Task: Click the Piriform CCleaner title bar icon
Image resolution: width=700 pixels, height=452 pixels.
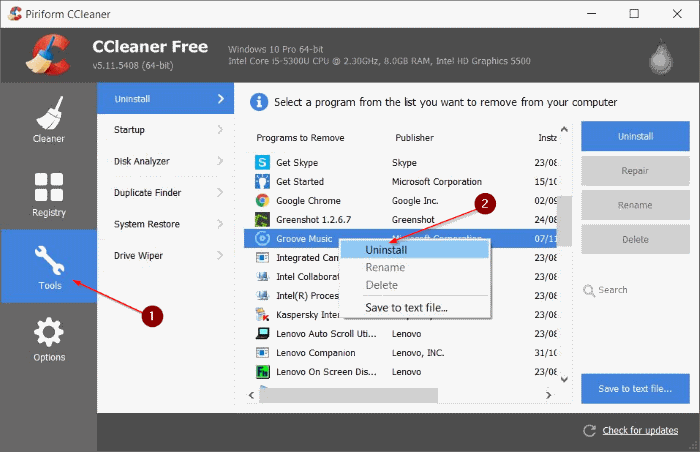Action: 15,14
